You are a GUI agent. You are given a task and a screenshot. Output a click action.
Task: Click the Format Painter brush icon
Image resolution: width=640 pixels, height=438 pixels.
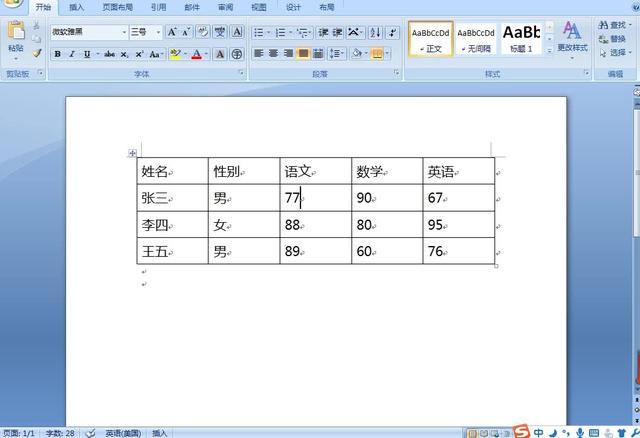point(37,53)
